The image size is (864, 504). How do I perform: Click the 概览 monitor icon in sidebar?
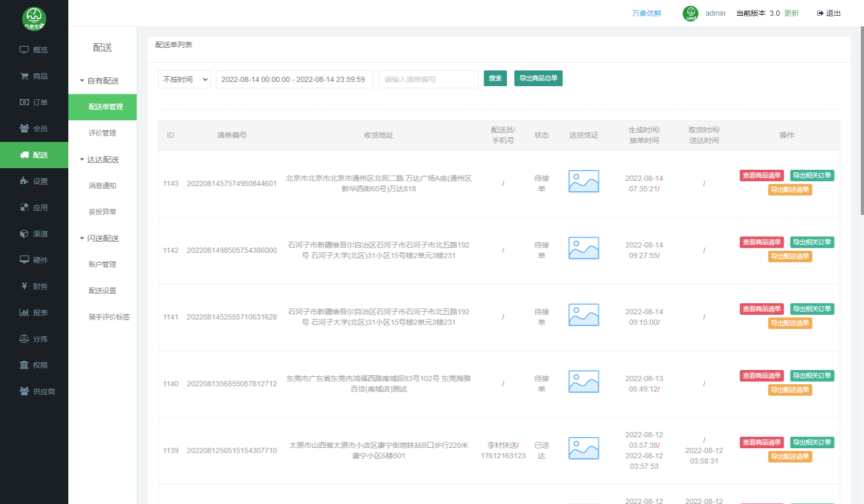point(24,50)
